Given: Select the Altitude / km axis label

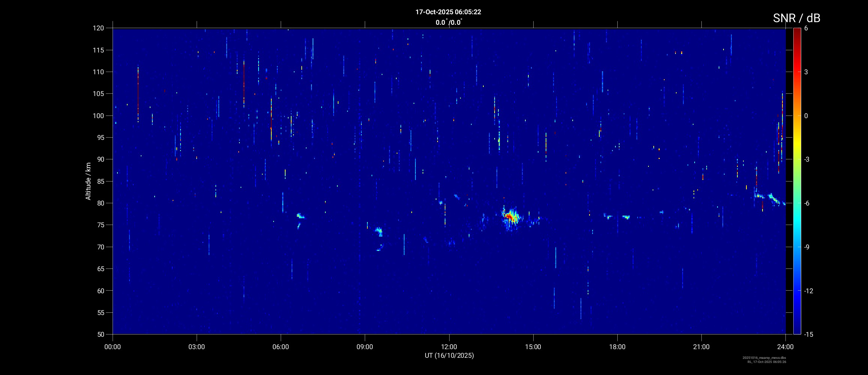Looking at the screenshot, I should tap(88, 181).
